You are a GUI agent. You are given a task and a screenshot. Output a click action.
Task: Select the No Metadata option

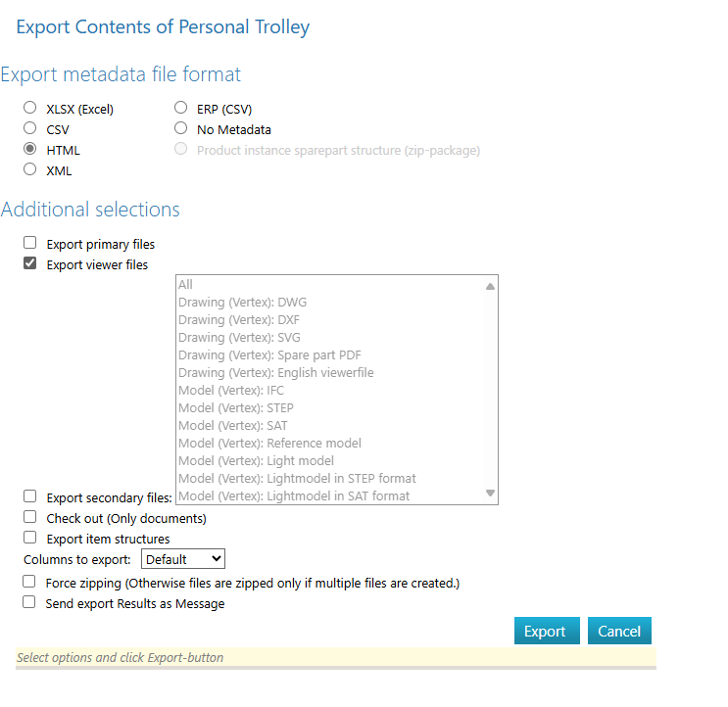180,128
